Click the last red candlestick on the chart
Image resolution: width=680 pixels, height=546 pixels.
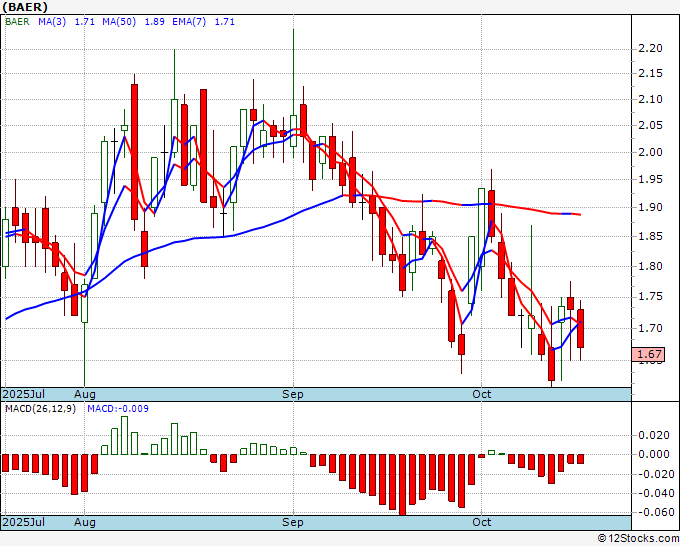point(580,328)
